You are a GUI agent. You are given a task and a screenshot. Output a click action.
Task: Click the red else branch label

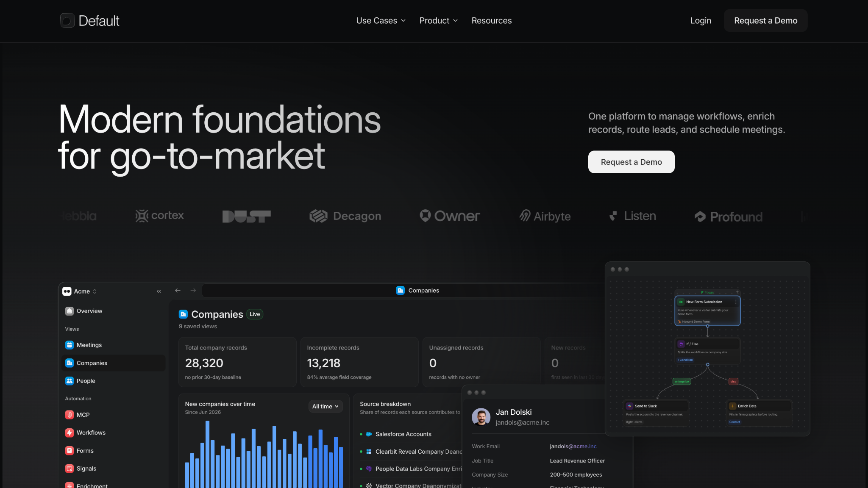(x=733, y=382)
